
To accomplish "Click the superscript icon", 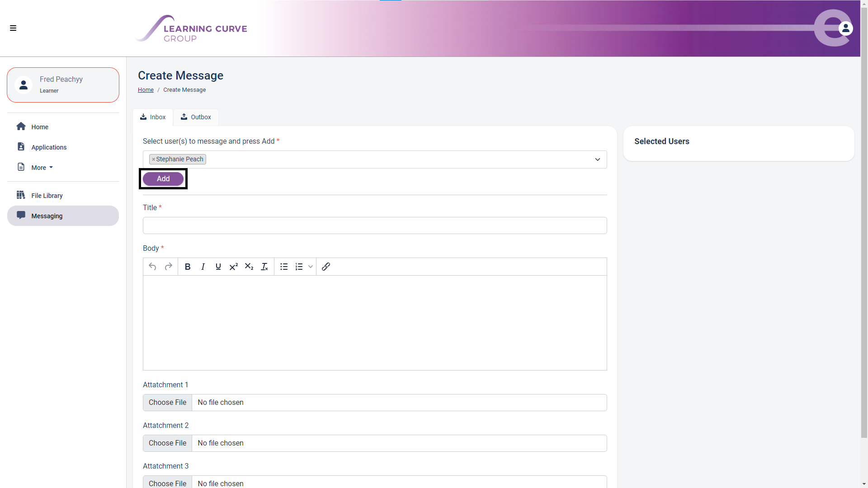I will (x=234, y=267).
